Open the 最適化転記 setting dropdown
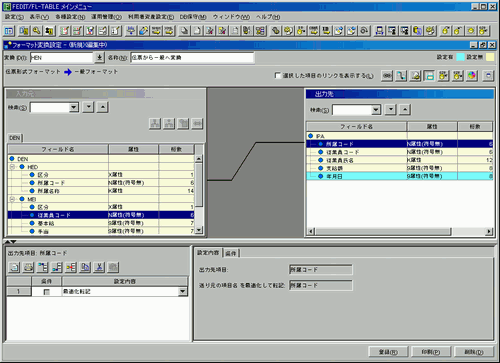Viewport: 500px width, 363px height. pyautogui.click(x=182, y=291)
